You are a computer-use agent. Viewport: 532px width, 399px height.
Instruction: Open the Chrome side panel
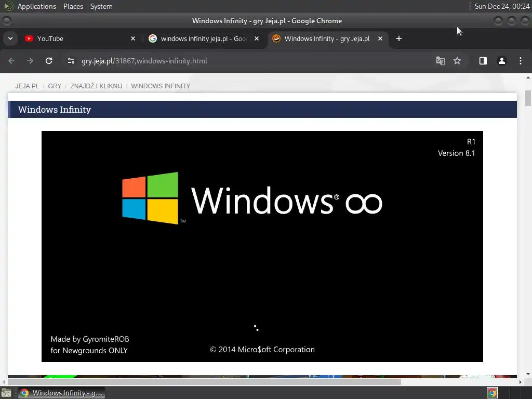[x=483, y=61]
